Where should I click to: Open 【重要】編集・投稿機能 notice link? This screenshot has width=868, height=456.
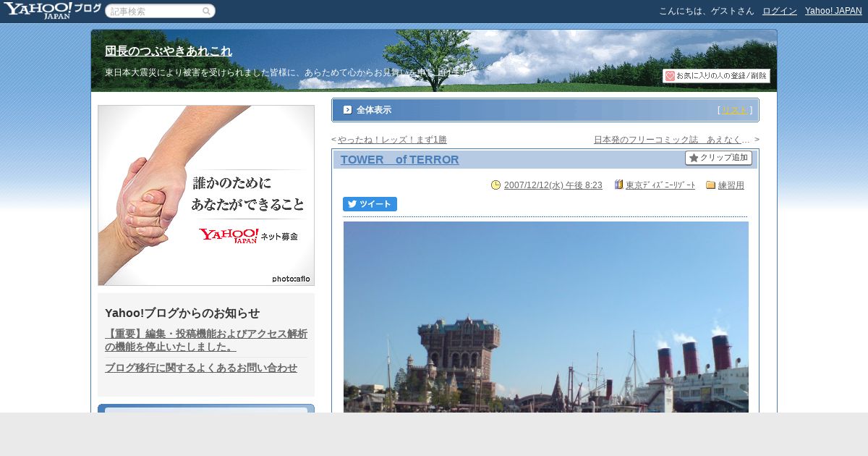(x=206, y=340)
